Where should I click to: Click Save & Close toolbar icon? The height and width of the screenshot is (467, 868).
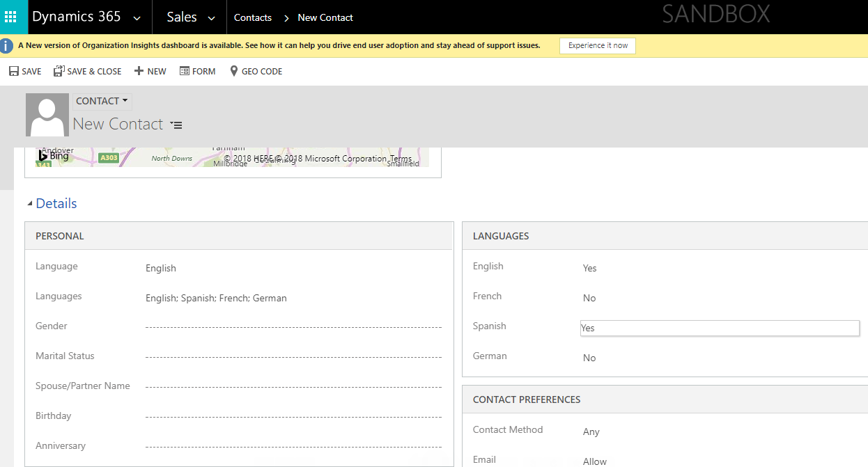click(59, 71)
